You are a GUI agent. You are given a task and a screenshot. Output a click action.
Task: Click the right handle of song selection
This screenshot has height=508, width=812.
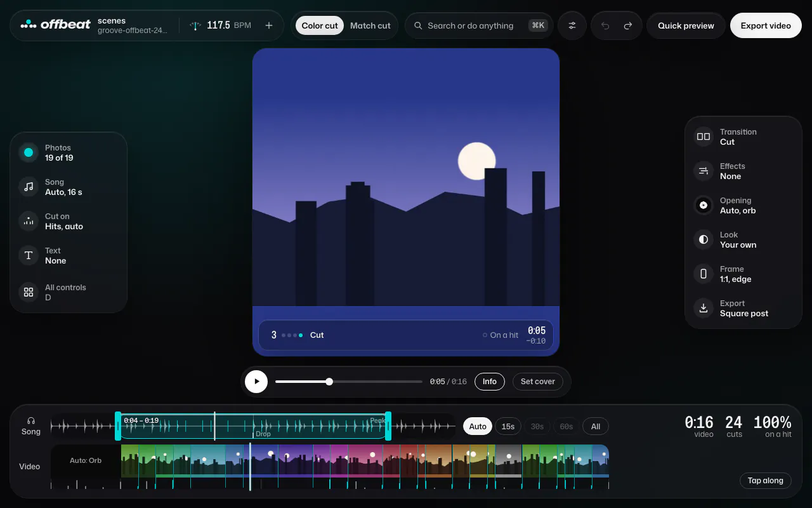coord(388,426)
